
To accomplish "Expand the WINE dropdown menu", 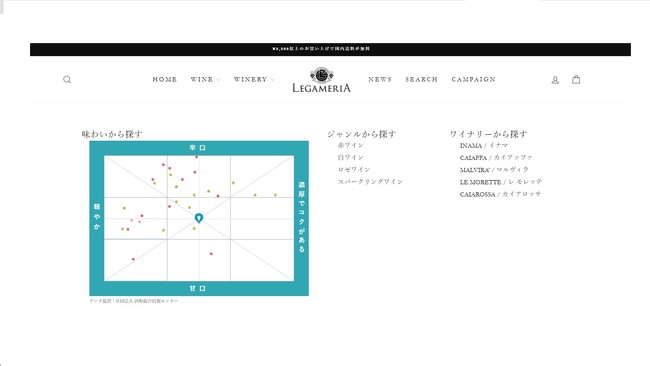I will coord(205,79).
